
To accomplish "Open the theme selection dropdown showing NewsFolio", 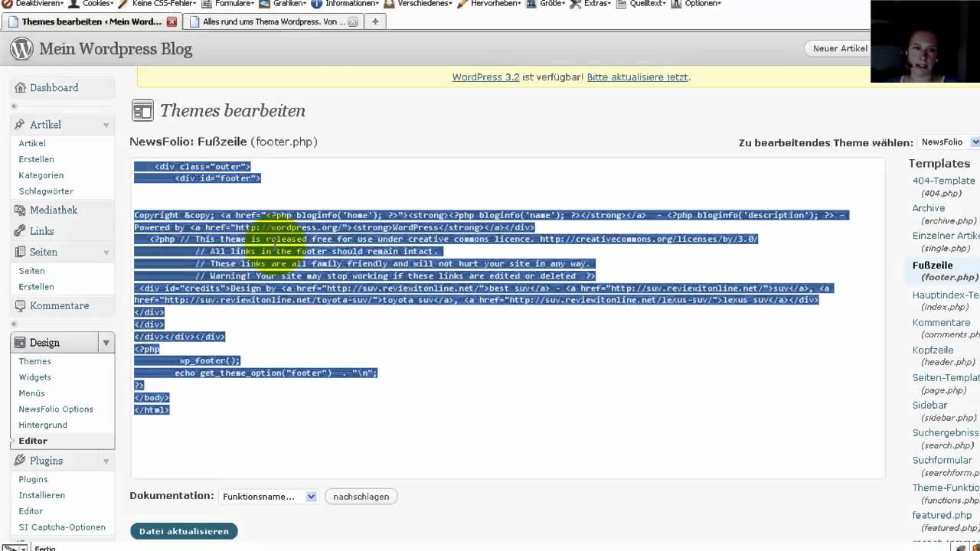I will point(949,142).
